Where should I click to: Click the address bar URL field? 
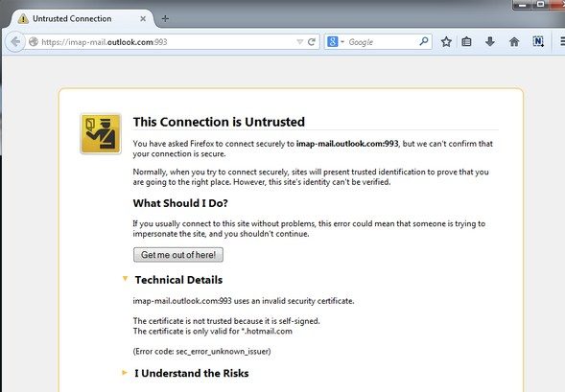(x=167, y=42)
